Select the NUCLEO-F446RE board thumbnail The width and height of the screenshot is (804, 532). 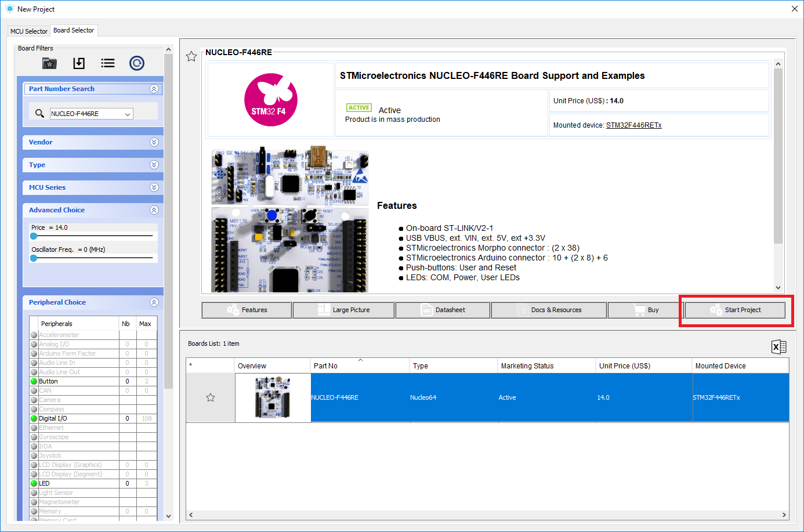[x=273, y=397]
